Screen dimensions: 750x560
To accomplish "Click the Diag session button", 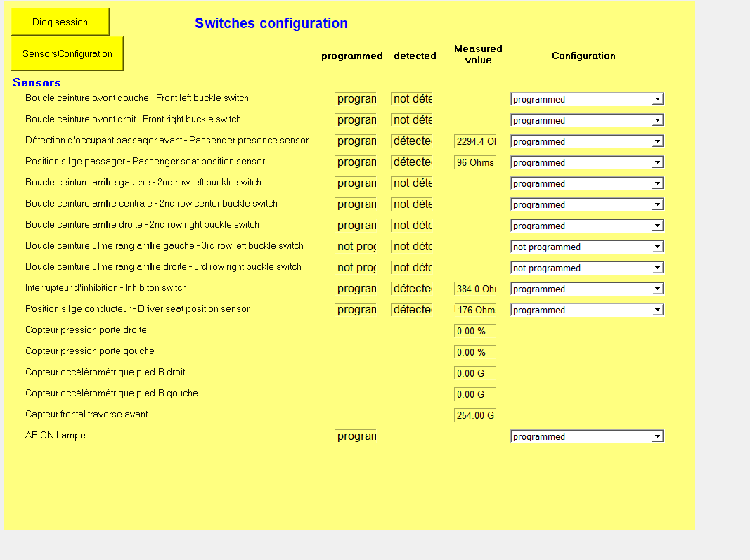I will pos(60,22).
